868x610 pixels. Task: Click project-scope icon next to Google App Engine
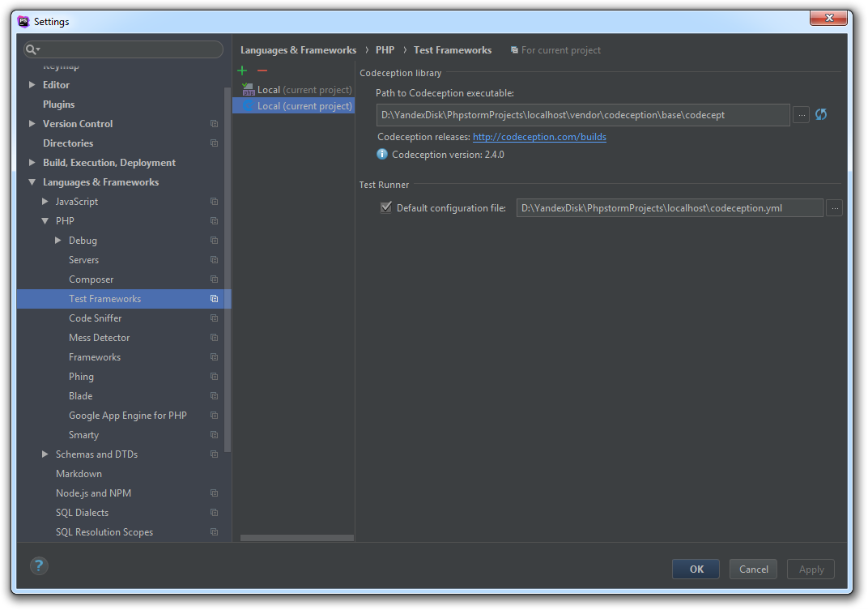tap(215, 415)
